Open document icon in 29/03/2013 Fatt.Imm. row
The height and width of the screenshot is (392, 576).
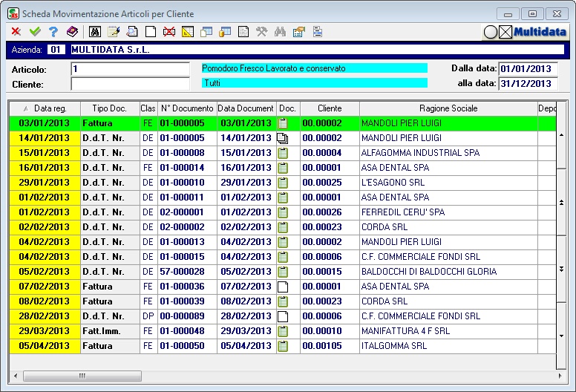[283, 331]
